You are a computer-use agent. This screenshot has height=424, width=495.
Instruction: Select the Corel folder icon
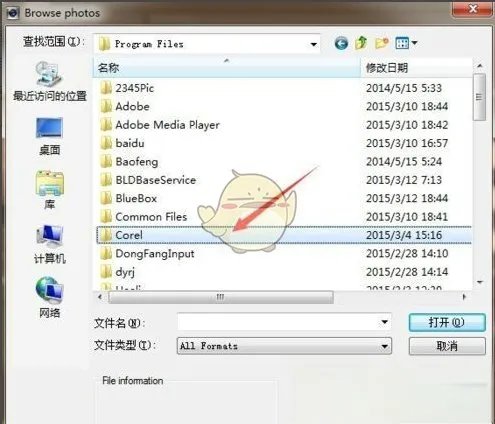106,235
